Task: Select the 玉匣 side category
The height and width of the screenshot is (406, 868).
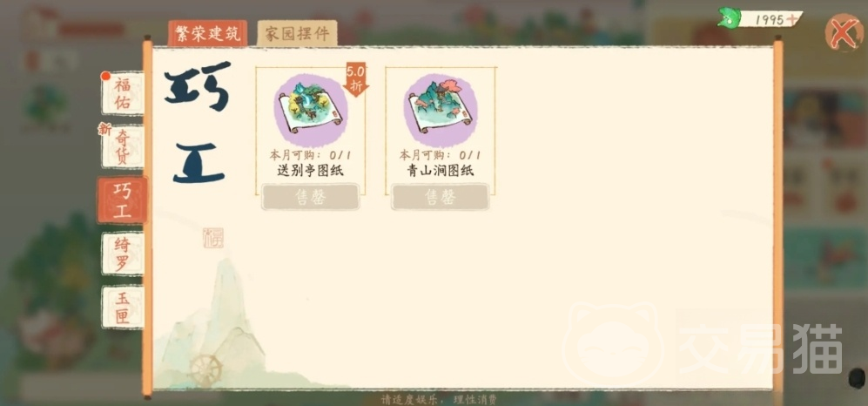Action: tap(123, 307)
